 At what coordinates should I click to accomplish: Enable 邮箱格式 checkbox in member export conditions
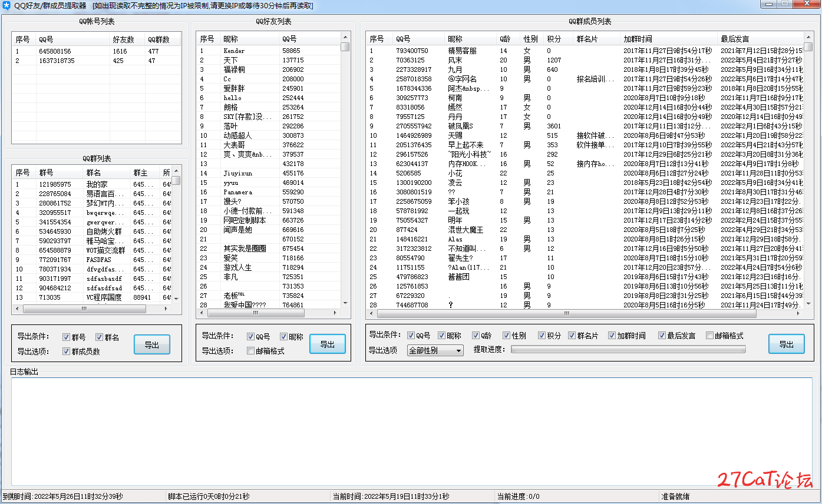710,336
